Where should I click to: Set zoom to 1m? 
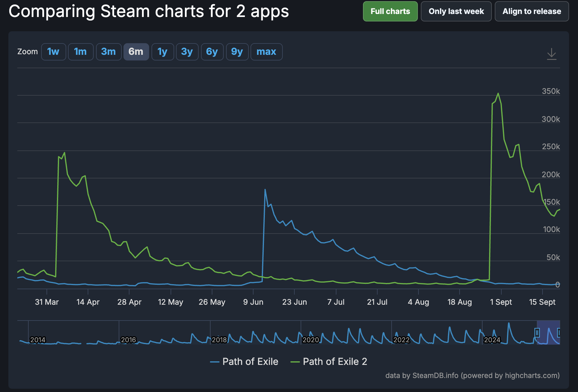[81, 52]
